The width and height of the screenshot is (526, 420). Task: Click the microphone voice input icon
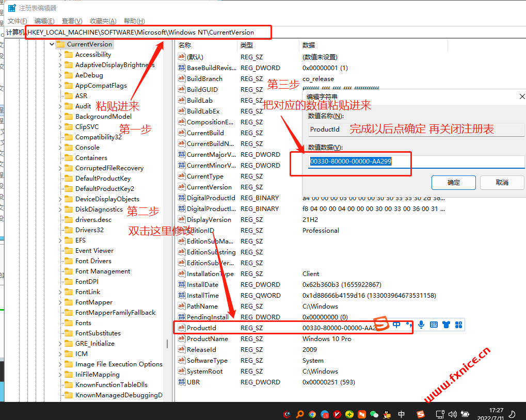pyautogui.click(x=421, y=325)
